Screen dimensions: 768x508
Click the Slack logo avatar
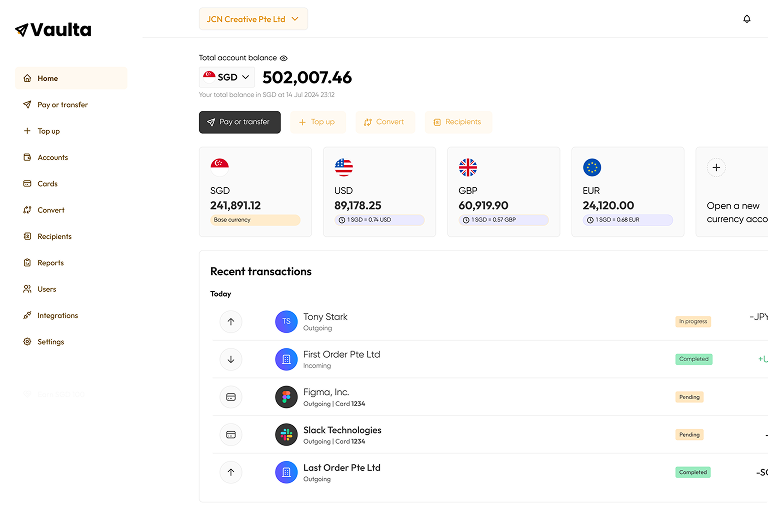coord(287,435)
